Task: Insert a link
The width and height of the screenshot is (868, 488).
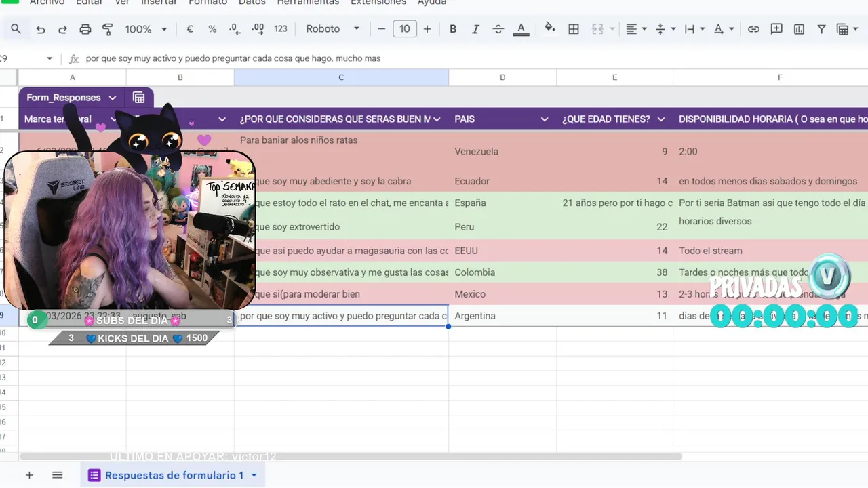Action: coord(753,29)
